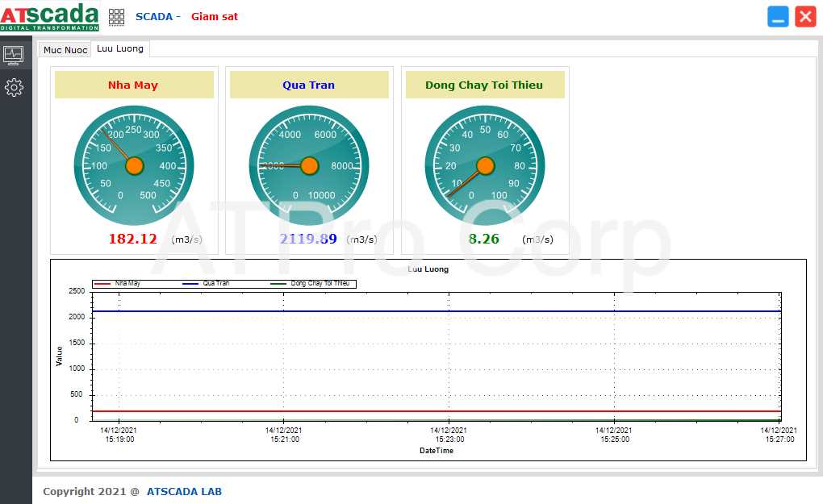Image resolution: width=823 pixels, height=504 pixels.
Task: Click the Giam sat header label
Action: coord(214,17)
